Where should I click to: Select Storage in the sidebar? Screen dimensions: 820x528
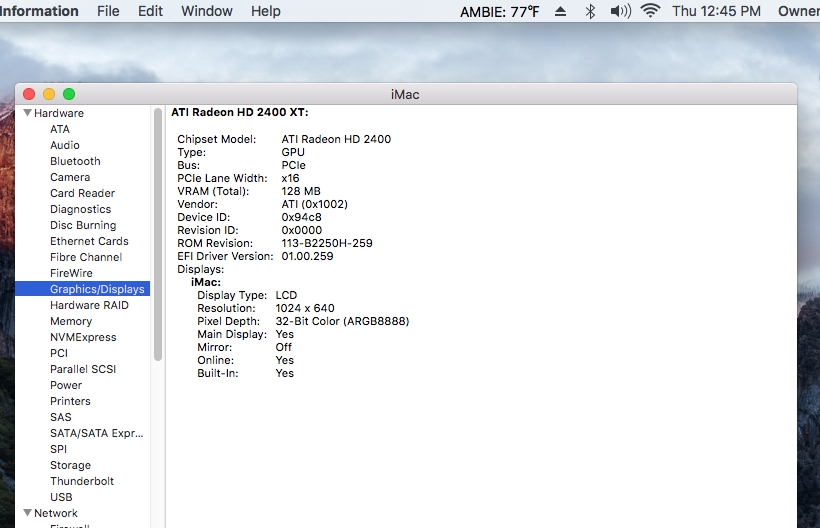(x=70, y=465)
